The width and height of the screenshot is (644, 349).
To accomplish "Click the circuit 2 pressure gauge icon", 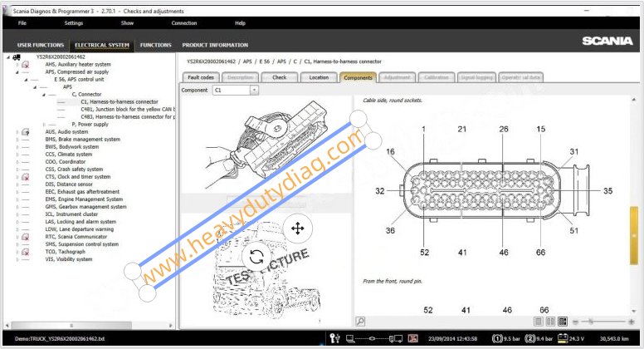I will pyautogui.click(x=529, y=339).
